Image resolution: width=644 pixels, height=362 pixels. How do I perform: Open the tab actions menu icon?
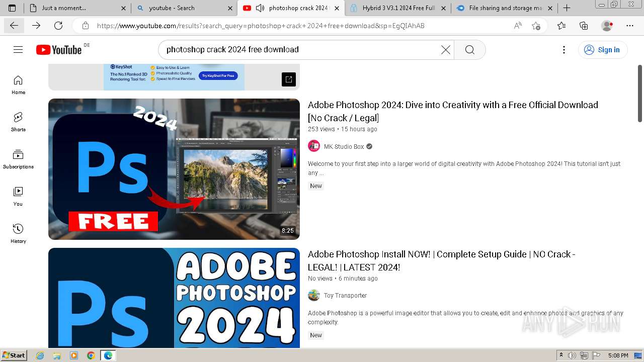pyautogui.click(x=12, y=8)
